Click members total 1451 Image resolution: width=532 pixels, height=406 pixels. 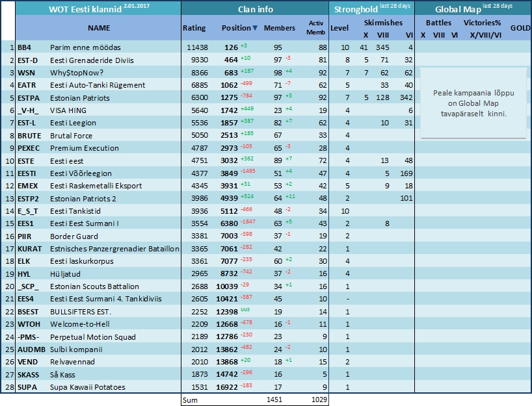coord(274,400)
